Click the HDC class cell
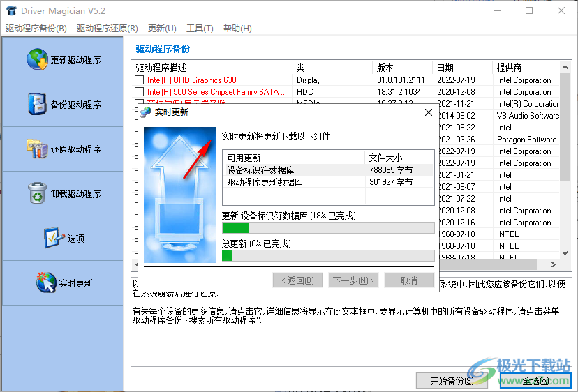 [x=305, y=92]
